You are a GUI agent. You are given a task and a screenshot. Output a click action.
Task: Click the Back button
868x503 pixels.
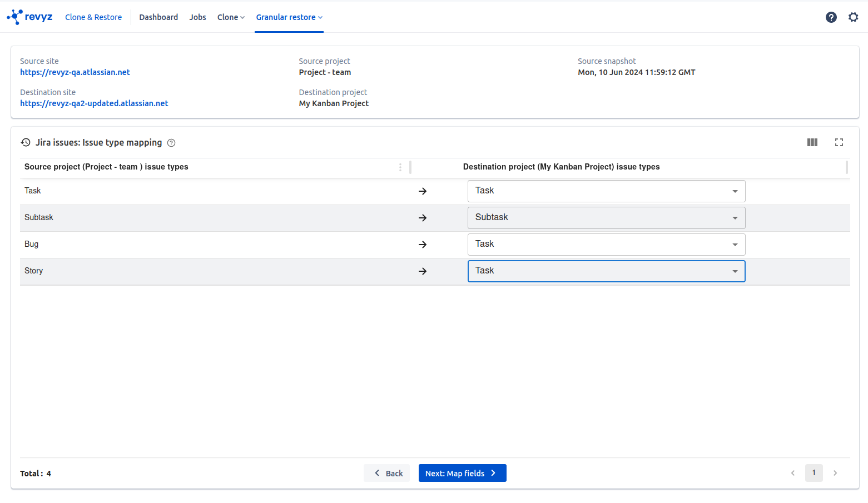[x=387, y=473]
